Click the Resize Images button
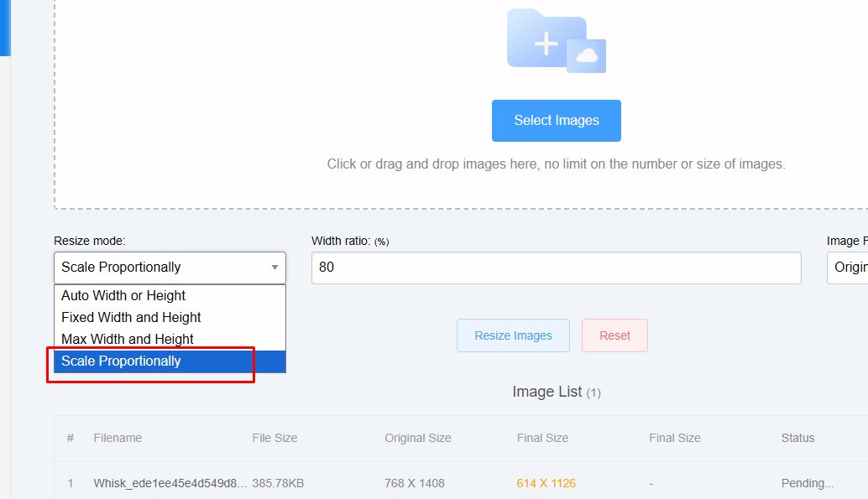Image resolution: width=868 pixels, height=499 pixels. click(x=513, y=335)
